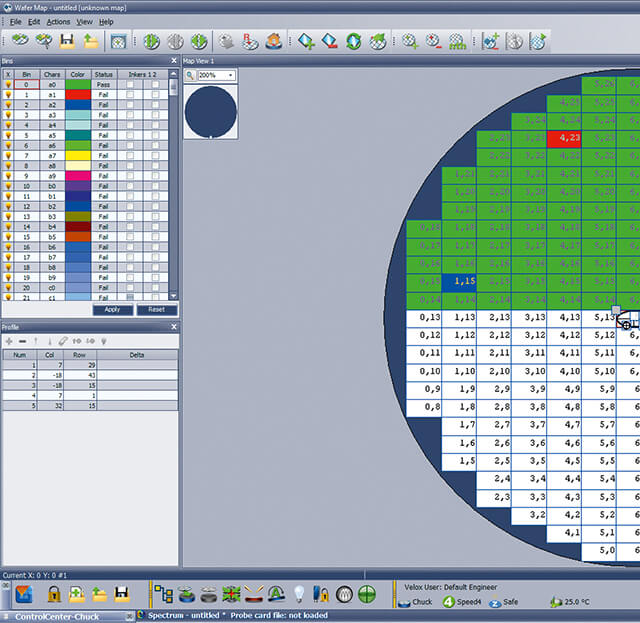Click the minus icon in Profile toolbar
Screen dimensions: 640x623
22,341
